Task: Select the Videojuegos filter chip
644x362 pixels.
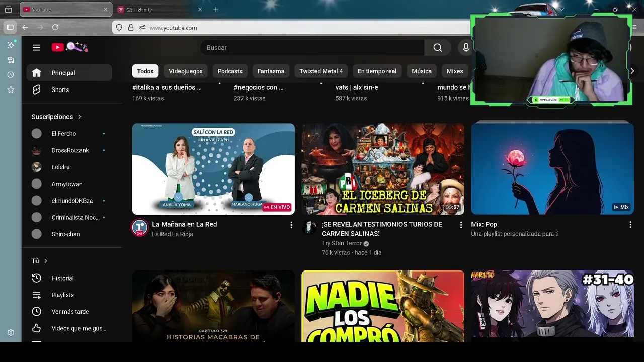Action: [186, 71]
